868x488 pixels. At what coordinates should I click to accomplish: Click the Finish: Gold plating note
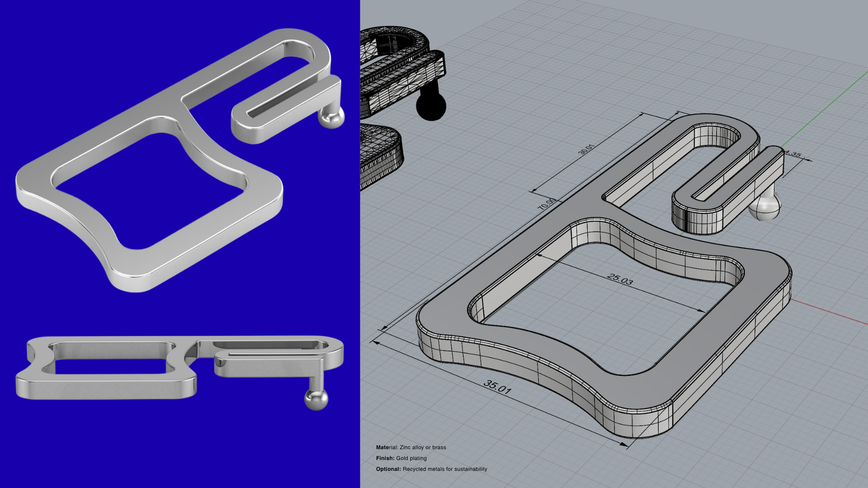point(401,458)
